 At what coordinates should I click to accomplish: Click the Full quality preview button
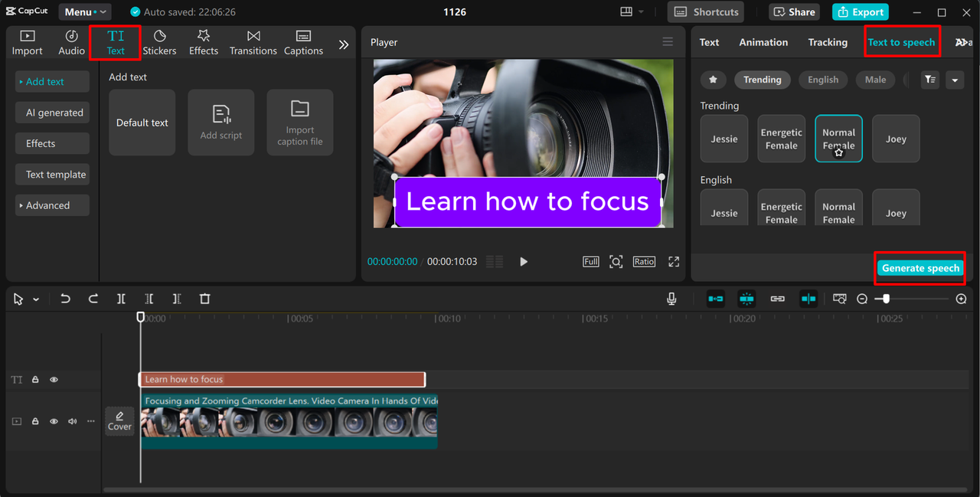tap(591, 261)
